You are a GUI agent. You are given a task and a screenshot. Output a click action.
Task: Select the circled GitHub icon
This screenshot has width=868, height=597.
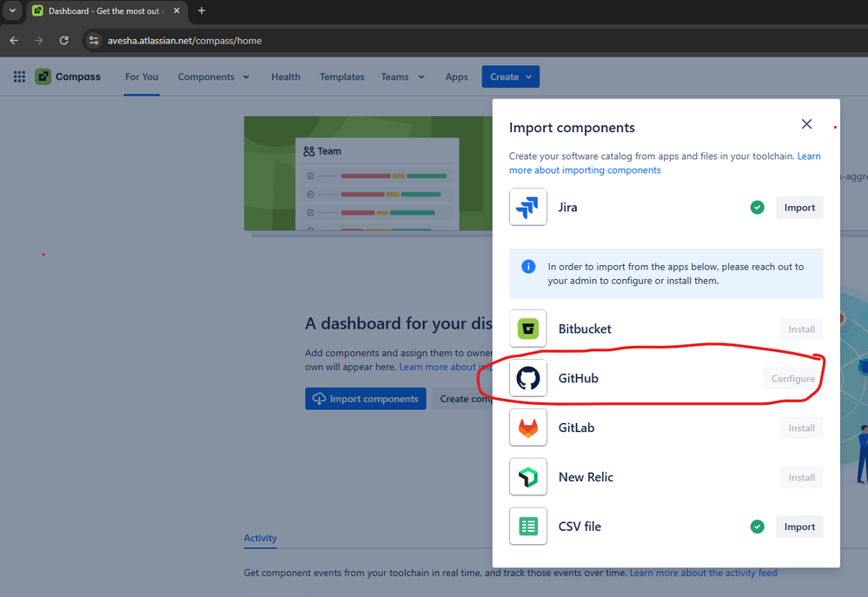(x=527, y=378)
